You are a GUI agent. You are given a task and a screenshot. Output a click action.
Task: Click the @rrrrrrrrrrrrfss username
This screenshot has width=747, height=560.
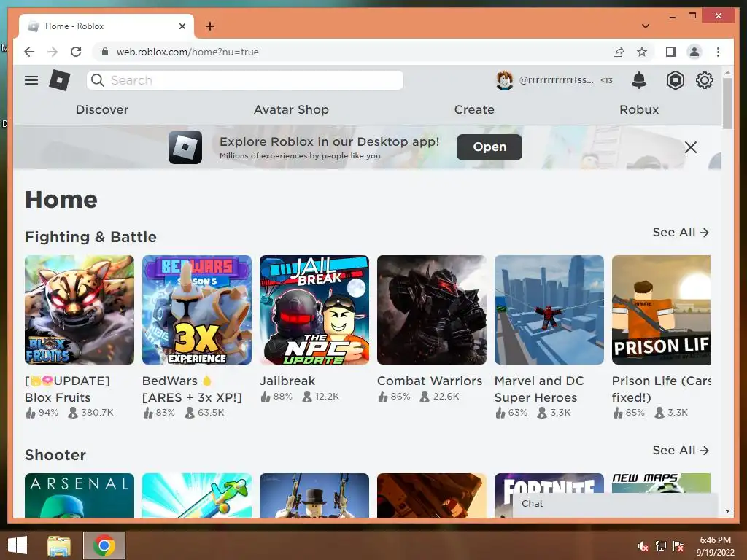point(556,80)
